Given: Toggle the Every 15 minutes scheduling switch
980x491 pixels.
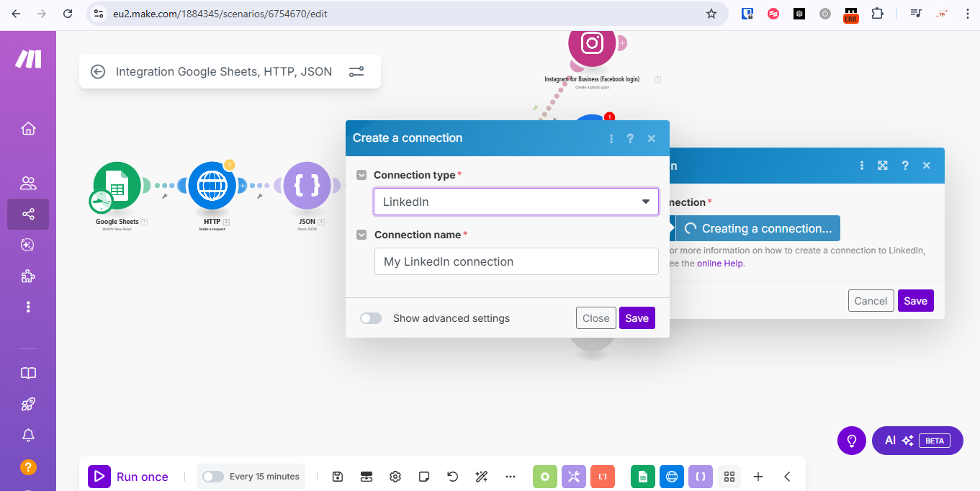Looking at the screenshot, I should point(213,477).
